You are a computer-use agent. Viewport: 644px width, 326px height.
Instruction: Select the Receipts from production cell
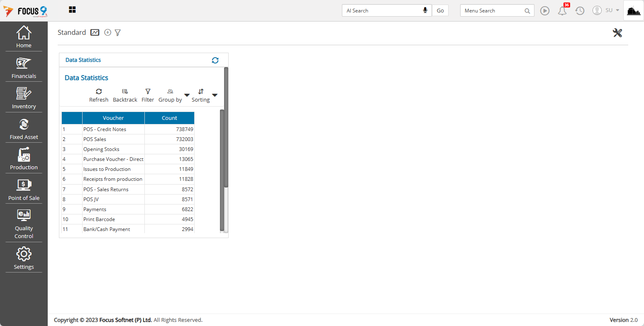[x=113, y=179]
